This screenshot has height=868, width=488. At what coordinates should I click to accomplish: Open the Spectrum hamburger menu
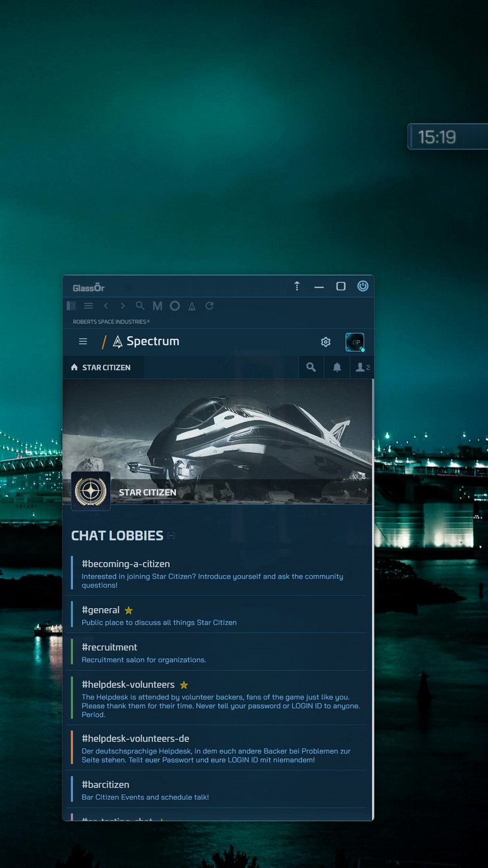[83, 341]
